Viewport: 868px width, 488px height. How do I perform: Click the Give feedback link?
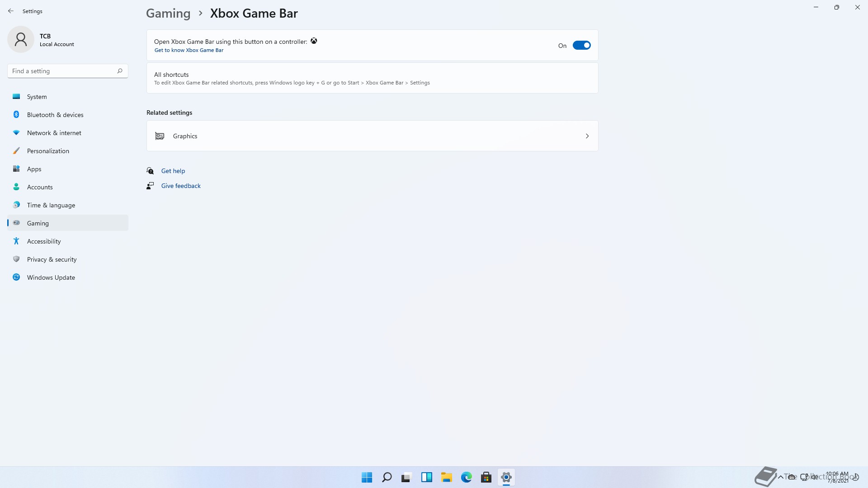click(x=181, y=186)
